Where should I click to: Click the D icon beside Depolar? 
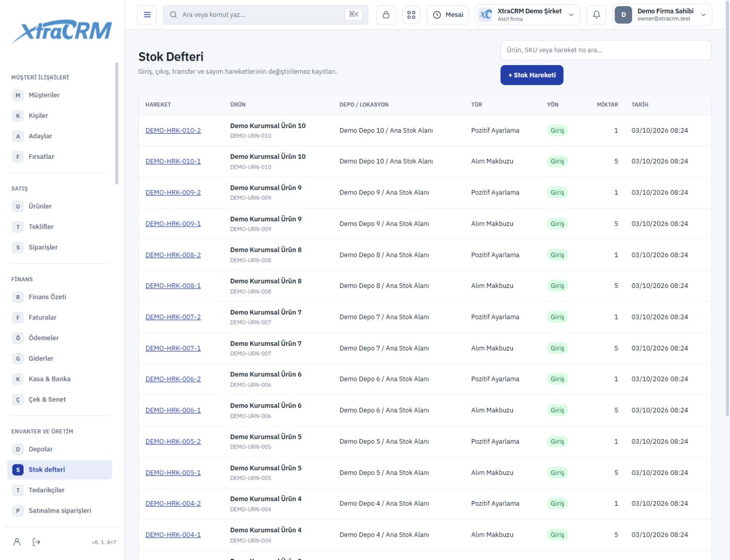pyautogui.click(x=18, y=449)
